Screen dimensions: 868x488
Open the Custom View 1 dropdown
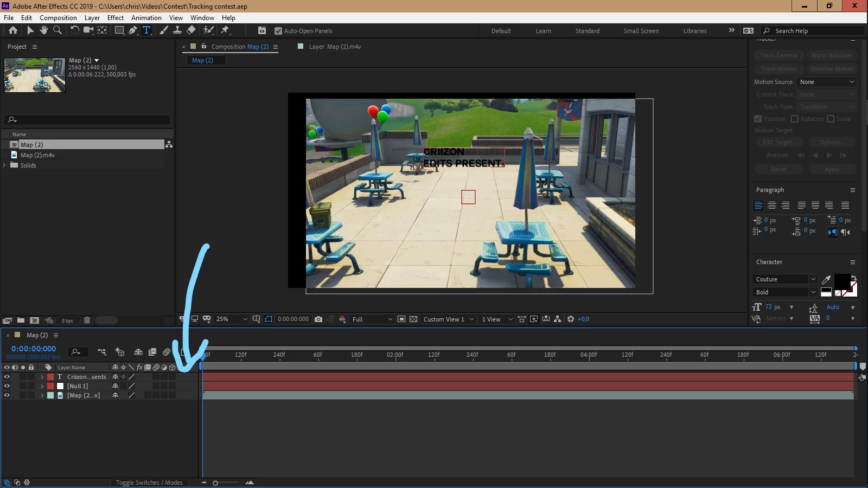(449, 319)
